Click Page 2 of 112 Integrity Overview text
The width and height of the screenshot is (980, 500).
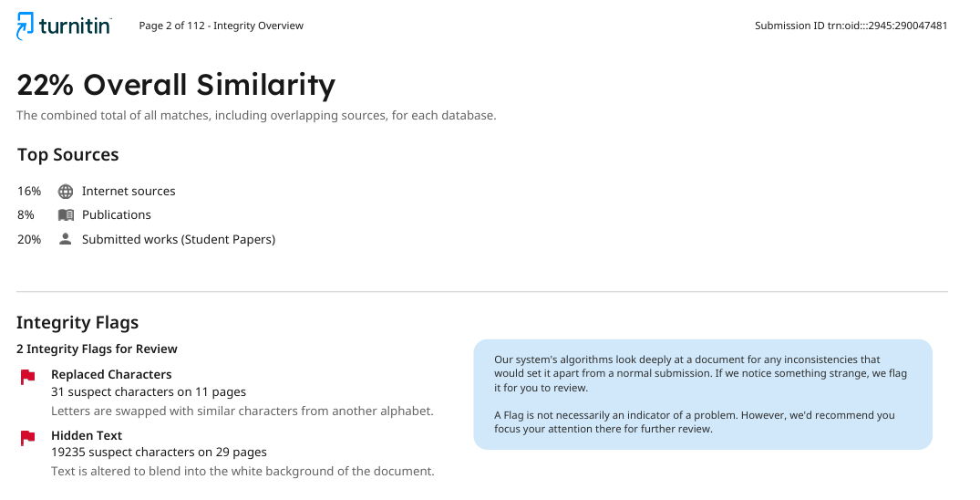coord(222,26)
